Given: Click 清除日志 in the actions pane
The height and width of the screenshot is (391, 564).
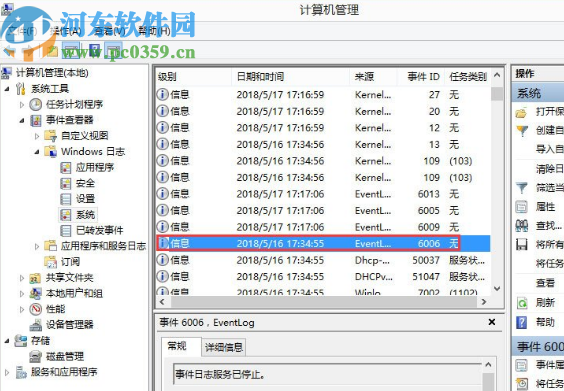Looking at the screenshot, I should 549,168.
